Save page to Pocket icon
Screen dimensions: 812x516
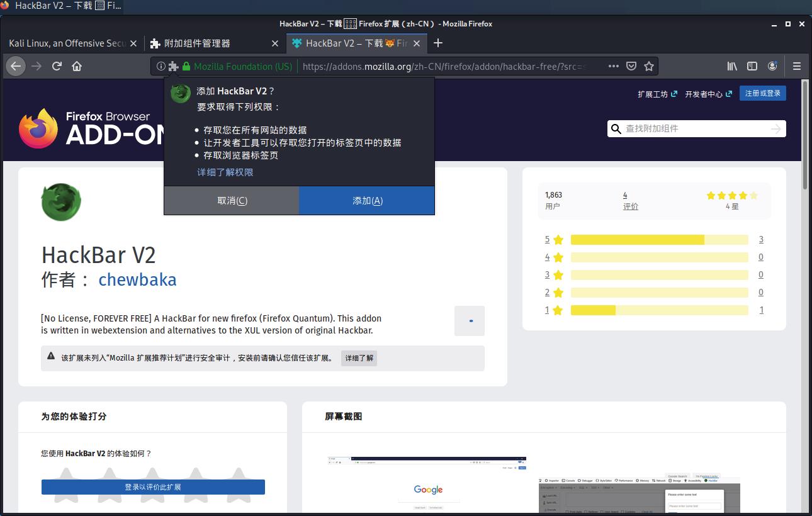click(x=631, y=66)
